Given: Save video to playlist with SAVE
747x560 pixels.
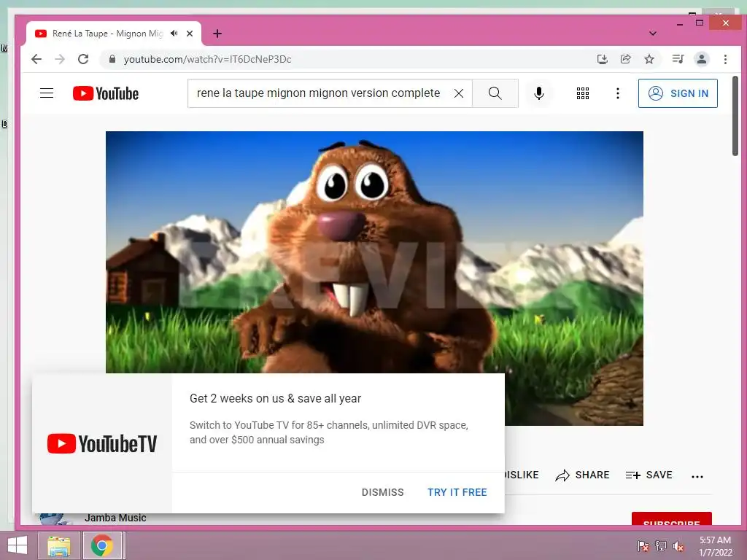Looking at the screenshot, I should (649, 475).
